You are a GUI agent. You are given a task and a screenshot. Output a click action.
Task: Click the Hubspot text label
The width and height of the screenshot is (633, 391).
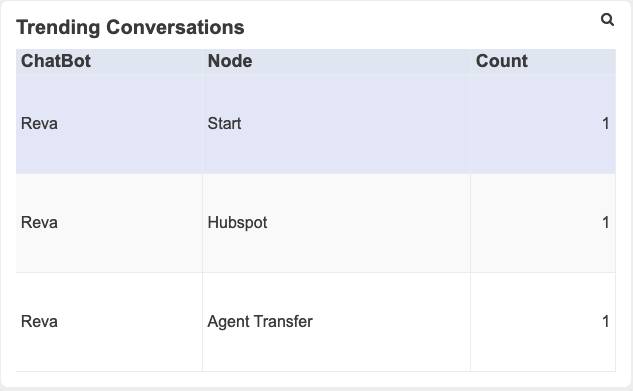tap(237, 223)
